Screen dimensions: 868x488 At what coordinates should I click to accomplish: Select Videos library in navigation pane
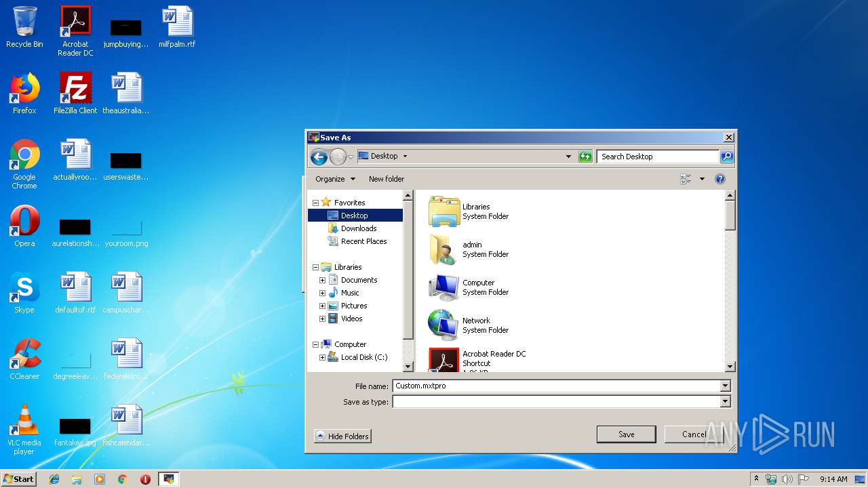click(x=351, y=319)
